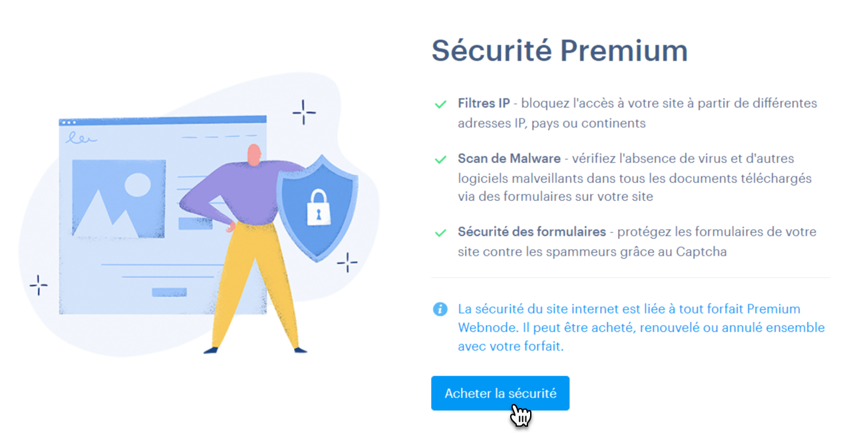Click the mountain image placeholder in the illustration
The height and width of the screenshot is (434, 868).
pyautogui.click(x=118, y=198)
